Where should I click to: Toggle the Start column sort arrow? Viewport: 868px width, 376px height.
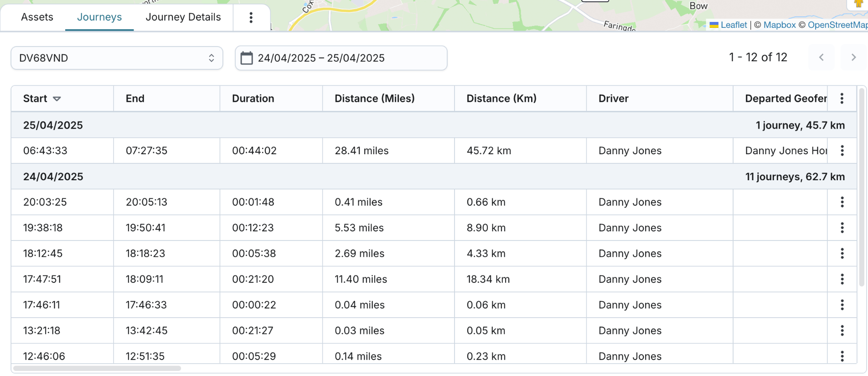pyautogui.click(x=57, y=99)
